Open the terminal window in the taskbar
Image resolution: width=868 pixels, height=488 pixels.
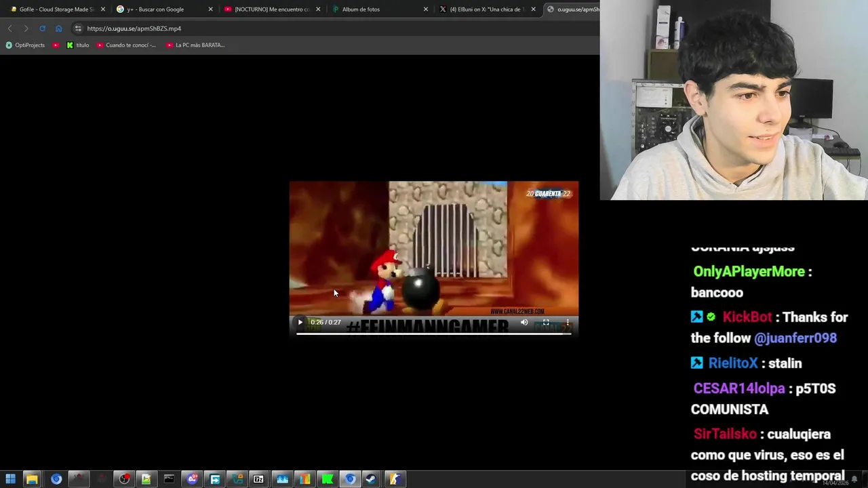[x=169, y=479]
